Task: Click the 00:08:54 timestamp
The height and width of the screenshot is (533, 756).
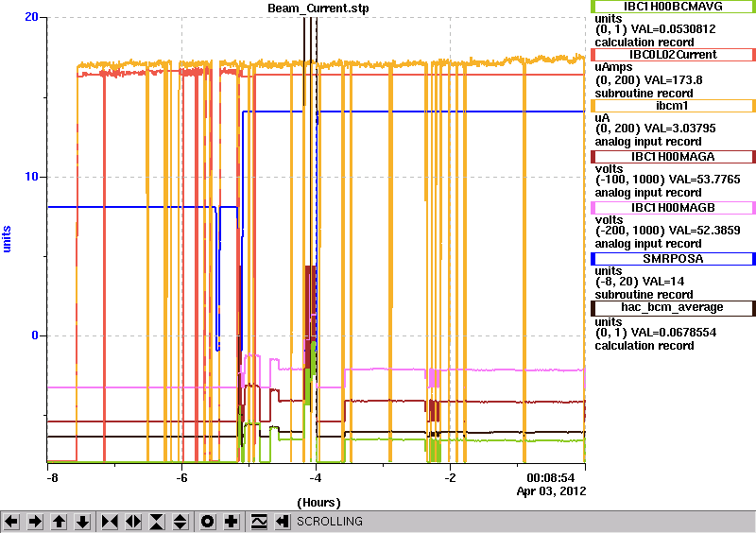Action: (x=551, y=478)
